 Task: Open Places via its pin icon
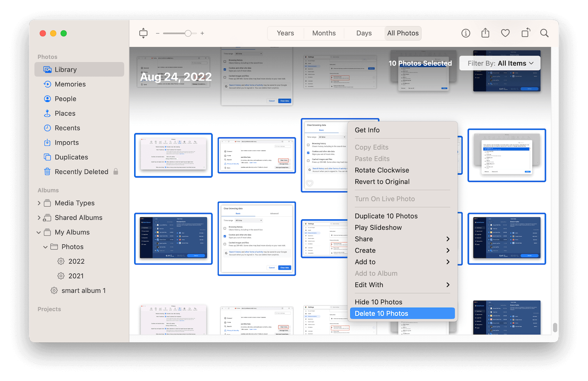(47, 113)
